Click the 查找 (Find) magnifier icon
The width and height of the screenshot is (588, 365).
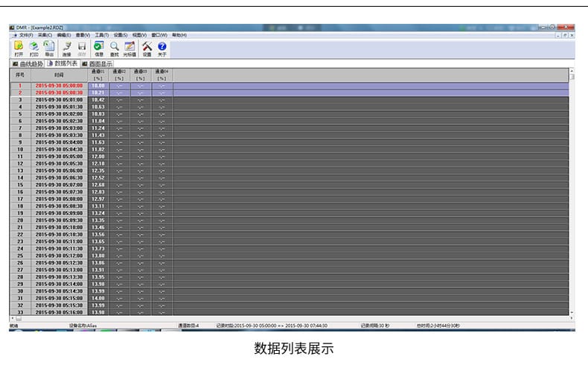tap(114, 48)
